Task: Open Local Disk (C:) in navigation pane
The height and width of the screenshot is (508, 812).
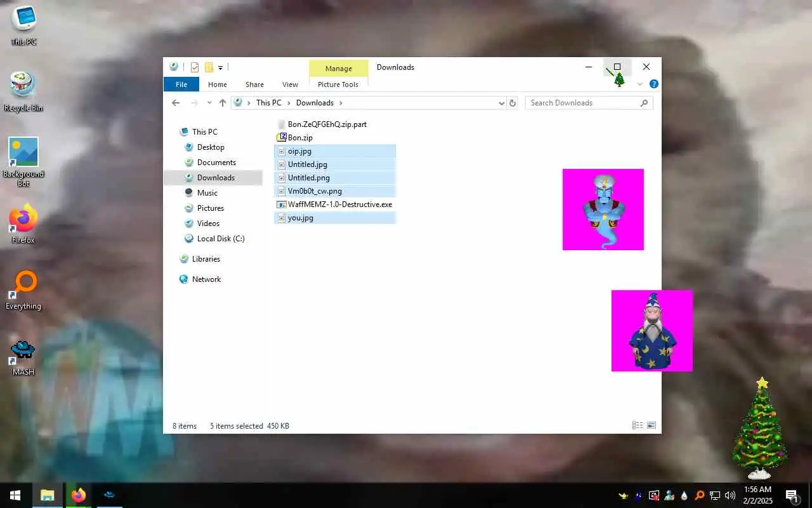Action: [220, 239]
